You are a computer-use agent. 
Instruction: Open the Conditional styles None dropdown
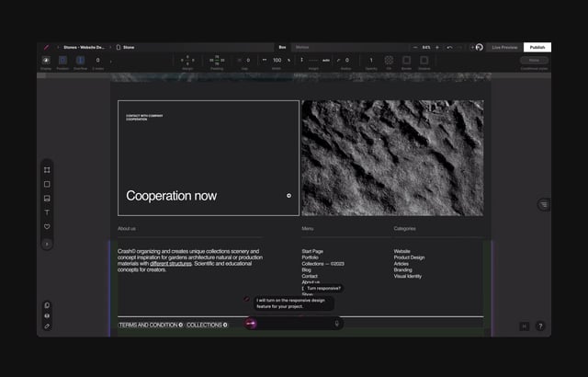pyautogui.click(x=534, y=60)
